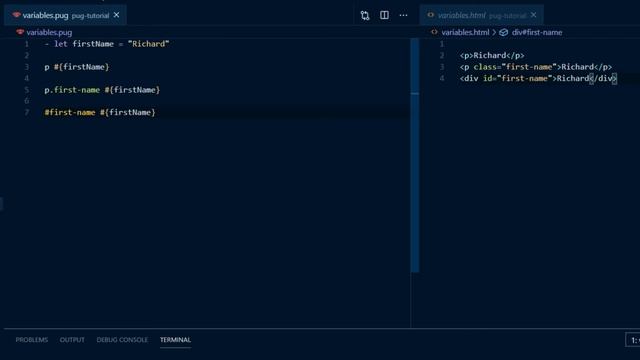640x360 pixels.
Task: Close the variables.pug tab
Action: click(x=117, y=15)
